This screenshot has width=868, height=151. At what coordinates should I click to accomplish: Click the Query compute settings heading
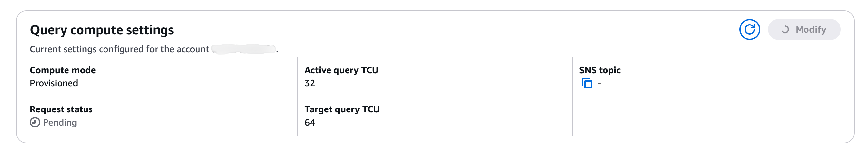[102, 30]
